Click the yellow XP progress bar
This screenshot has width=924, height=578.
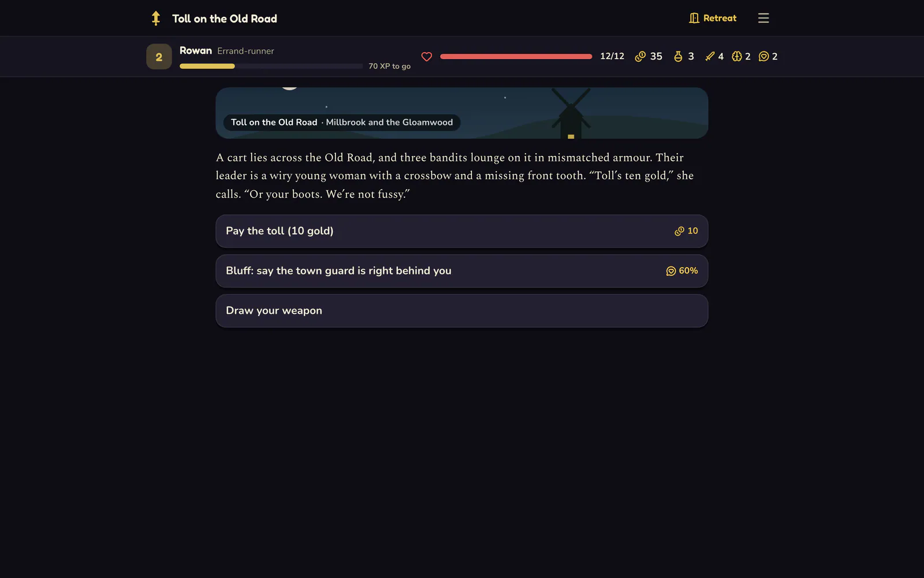point(271,66)
